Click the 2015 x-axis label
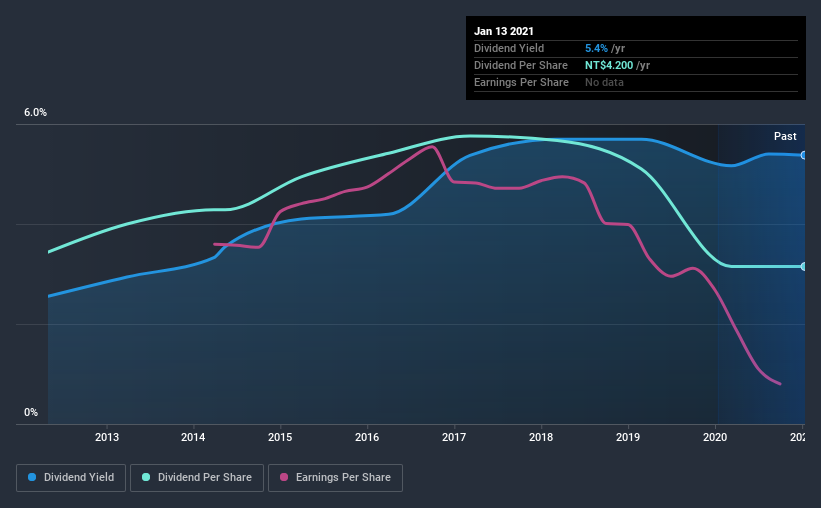 click(280, 437)
